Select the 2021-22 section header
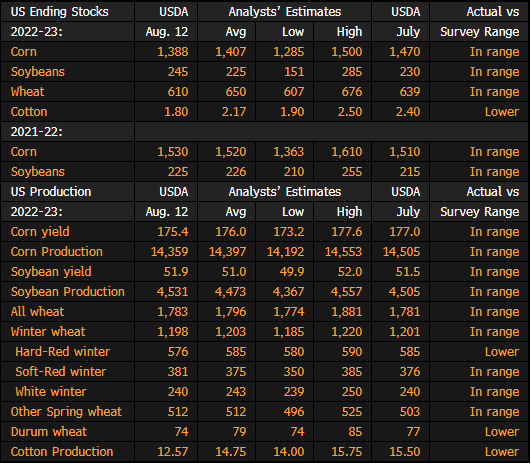Screen dimensions: 531x464 pos(37,132)
